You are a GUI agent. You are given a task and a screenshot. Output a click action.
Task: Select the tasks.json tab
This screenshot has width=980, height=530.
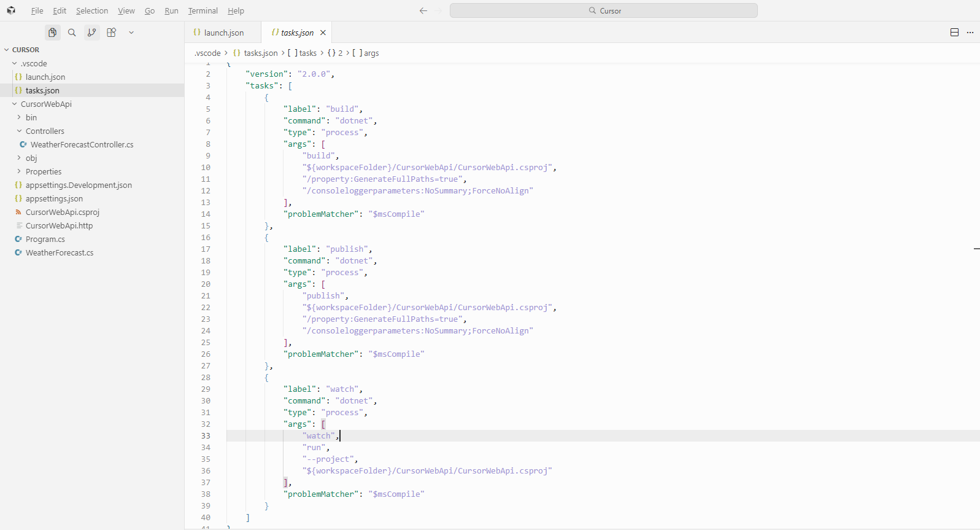pyautogui.click(x=296, y=33)
